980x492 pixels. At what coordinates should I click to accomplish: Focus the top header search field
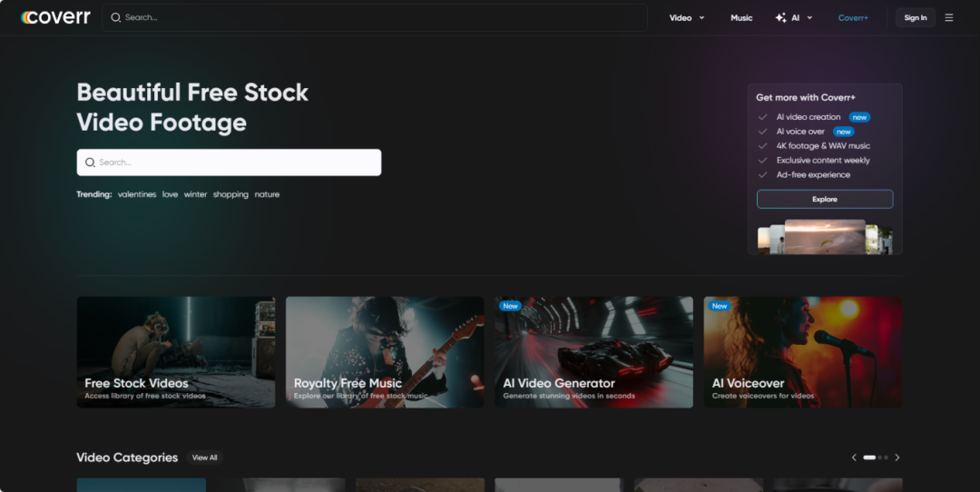[x=375, y=17]
